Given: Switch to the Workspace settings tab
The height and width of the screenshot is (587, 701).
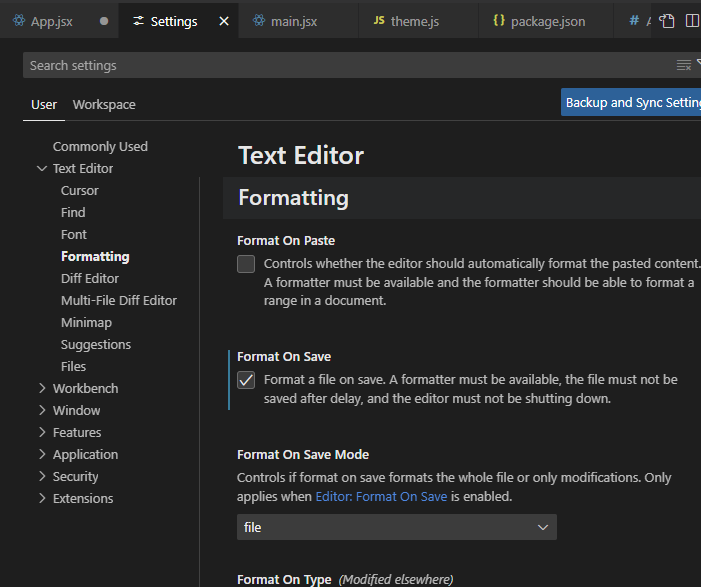Looking at the screenshot, I should pos(104,104).
